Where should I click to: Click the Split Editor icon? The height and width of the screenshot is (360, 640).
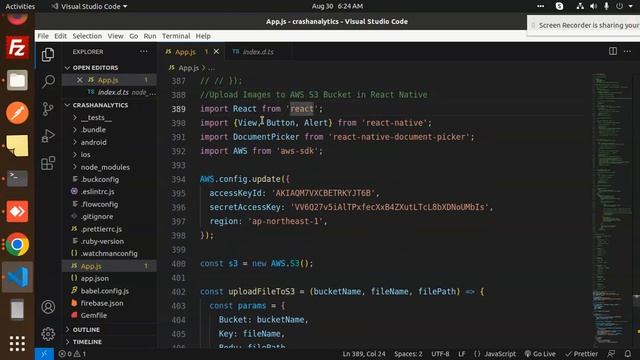613,51
